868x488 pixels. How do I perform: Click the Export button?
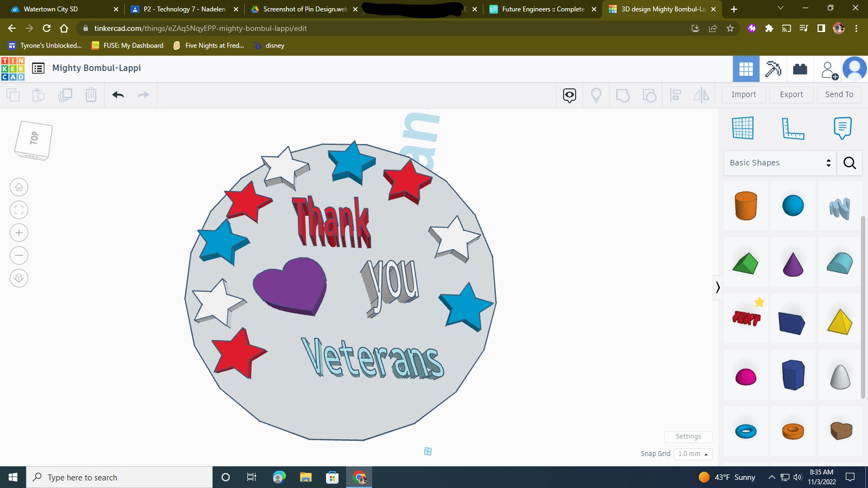(792, 94)
